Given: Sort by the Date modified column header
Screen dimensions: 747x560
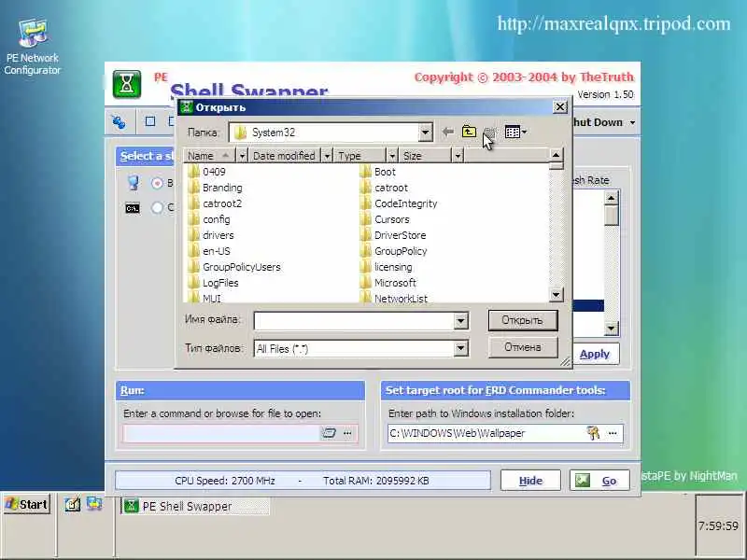Looking at the screenshot, I should 285,155.
